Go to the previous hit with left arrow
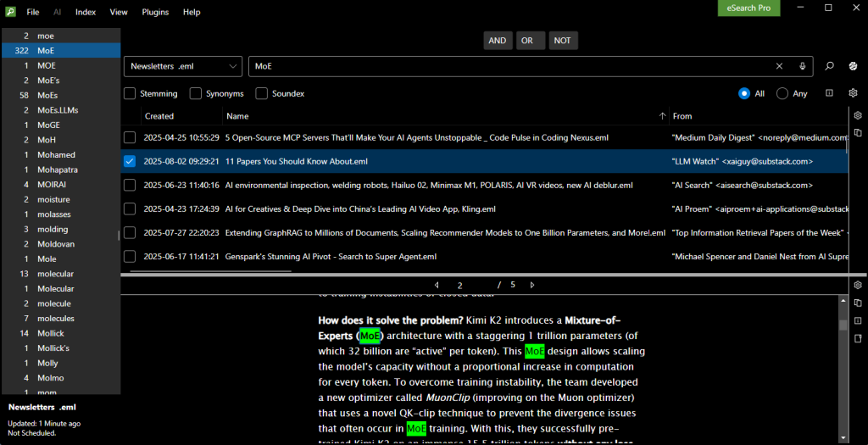Viewport: 868px width, 445px height. [x=437, y=285]
